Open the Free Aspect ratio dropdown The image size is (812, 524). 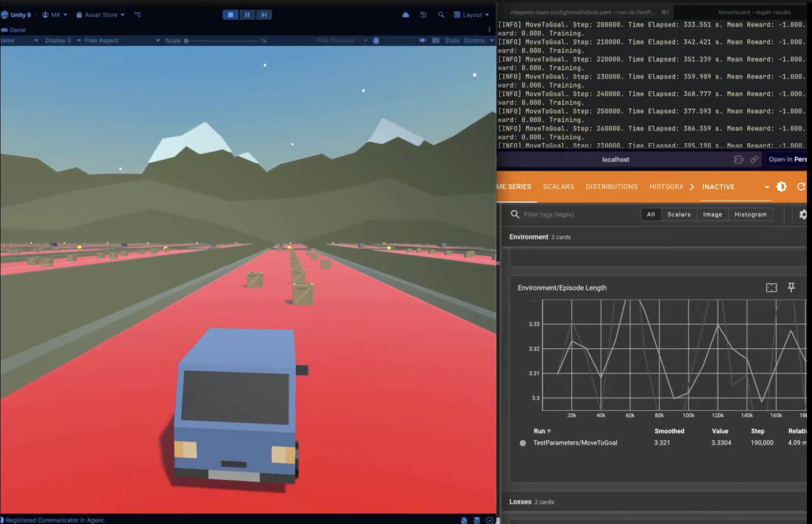tap(122, 40)
